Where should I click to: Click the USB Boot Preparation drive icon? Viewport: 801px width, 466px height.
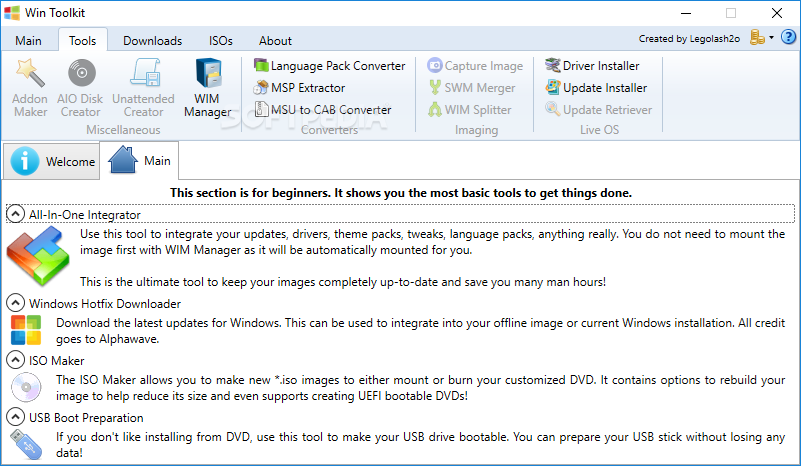pos(26,445)
